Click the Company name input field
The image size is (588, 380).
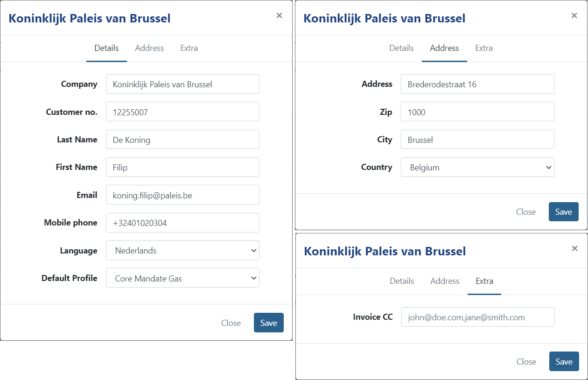click(x=182, y=84)
